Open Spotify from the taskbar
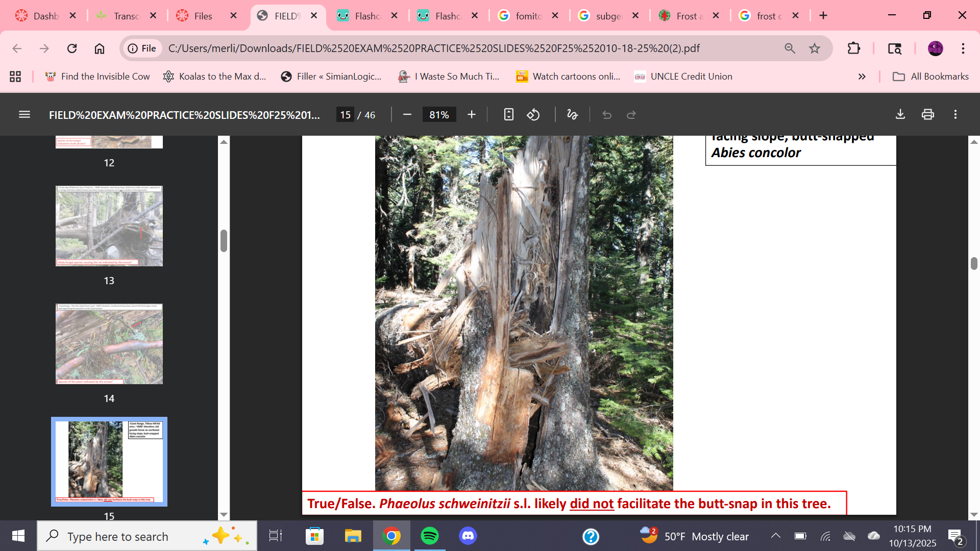 coord(430,536)
